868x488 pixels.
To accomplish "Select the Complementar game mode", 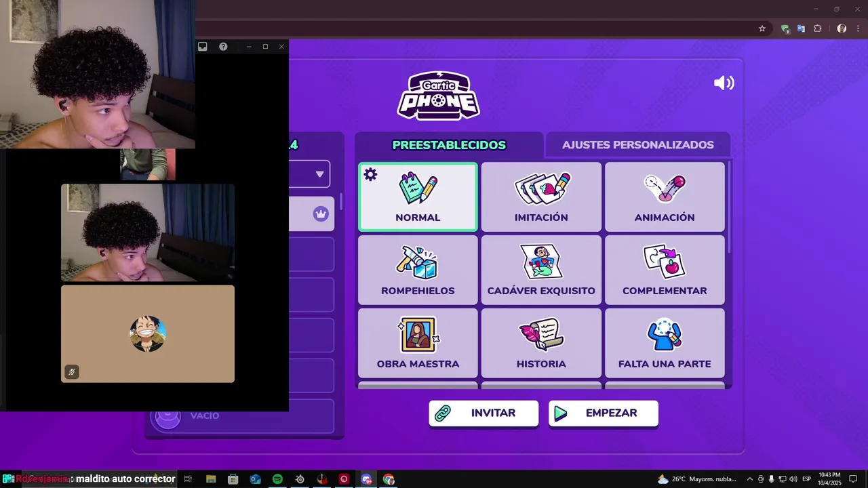I will [665, 270].
